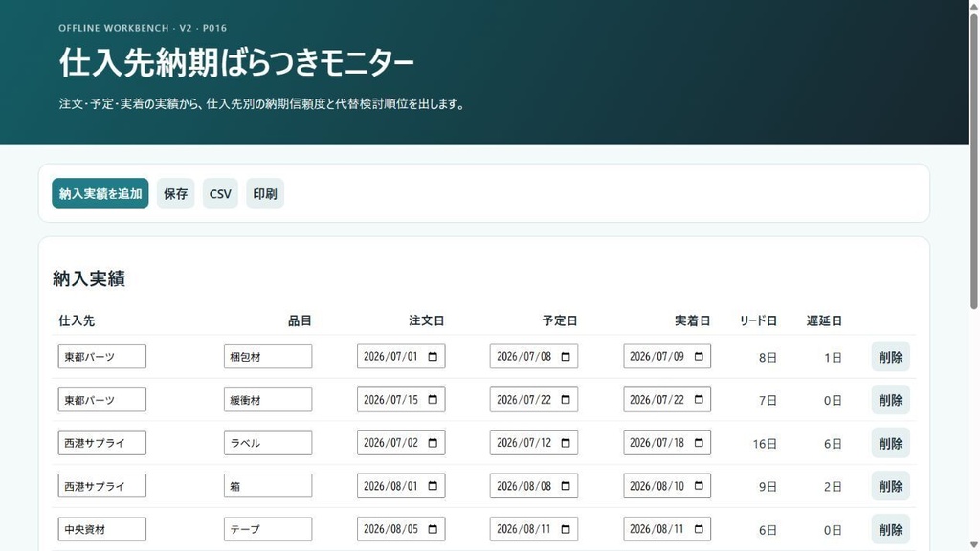
Task: Edit the ラベル item field
Action: (x=268, y=443)
